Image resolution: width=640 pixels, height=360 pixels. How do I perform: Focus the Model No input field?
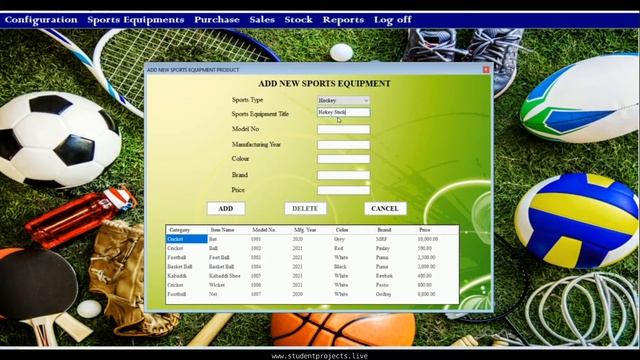point(344,129)
